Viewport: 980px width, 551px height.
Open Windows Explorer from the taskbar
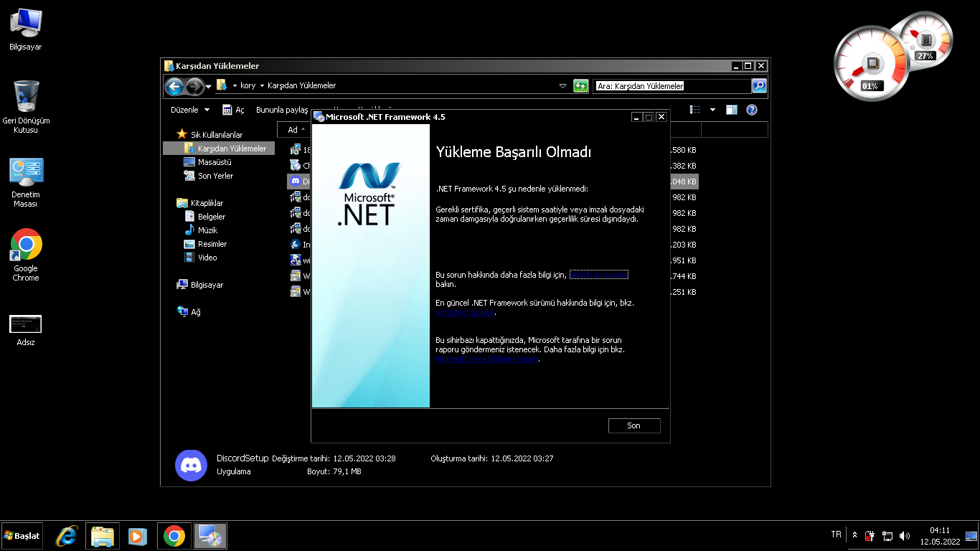coord(103,536)
